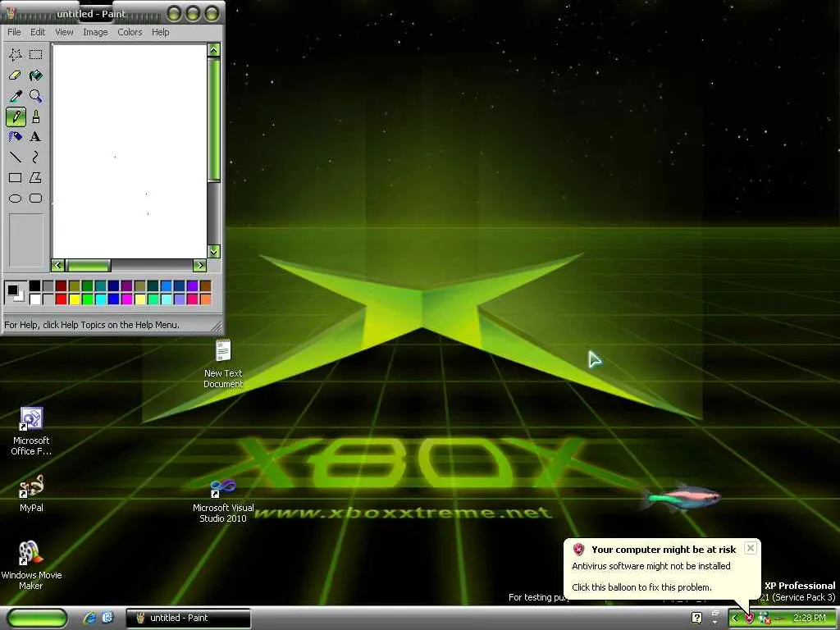Choose the Curve tool

36,157
